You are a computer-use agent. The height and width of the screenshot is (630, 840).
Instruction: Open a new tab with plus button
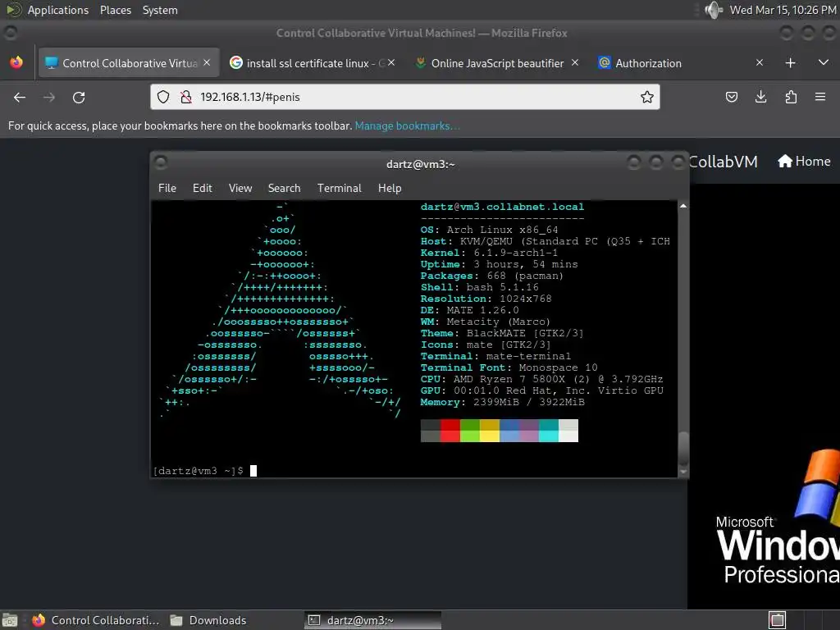pyautogui.click(x=790, y=62)
